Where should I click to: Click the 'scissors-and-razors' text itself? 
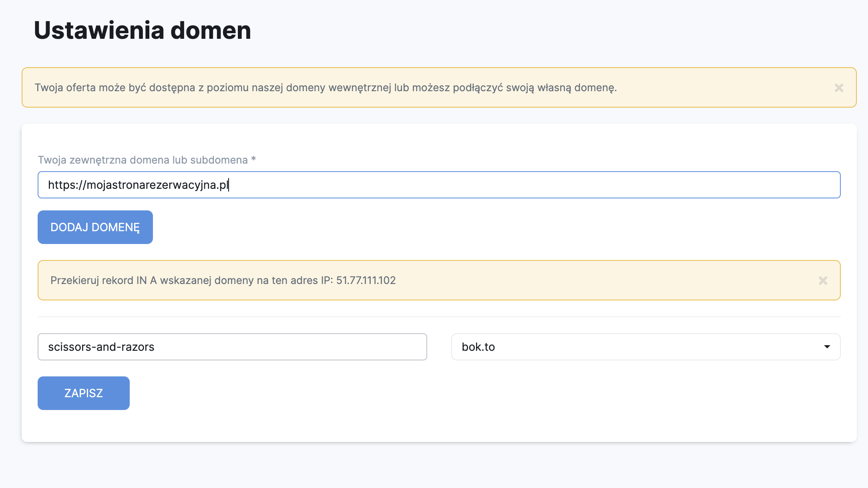(101, 347)
